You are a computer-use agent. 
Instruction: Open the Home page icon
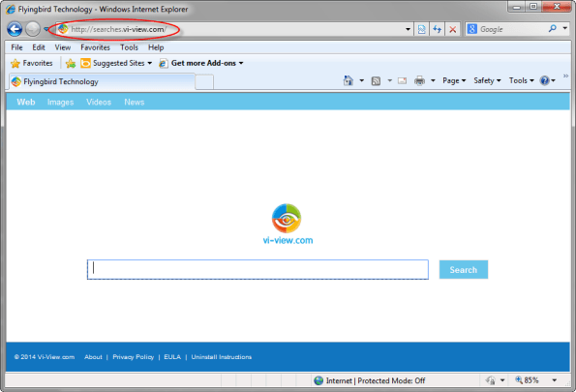coord(349,80)
